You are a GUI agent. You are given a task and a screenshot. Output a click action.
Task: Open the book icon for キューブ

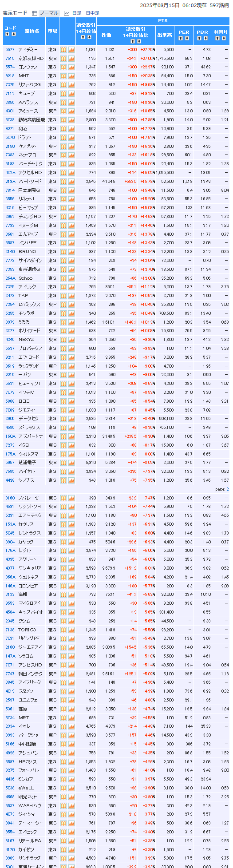63,94
